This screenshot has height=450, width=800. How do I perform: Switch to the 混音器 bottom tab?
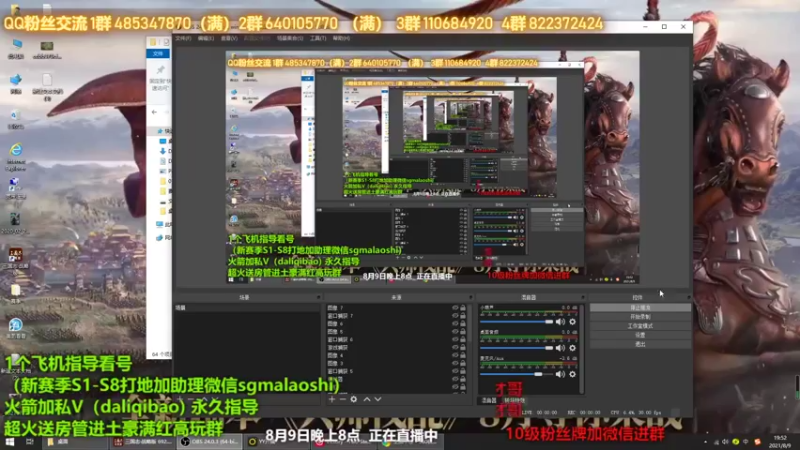(x=489, y=401)
